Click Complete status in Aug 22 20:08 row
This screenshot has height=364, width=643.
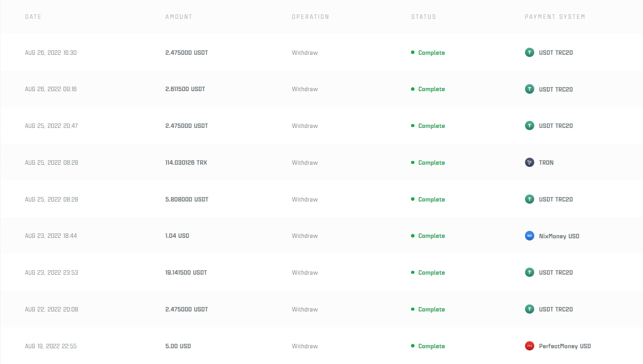click(432, 309)
